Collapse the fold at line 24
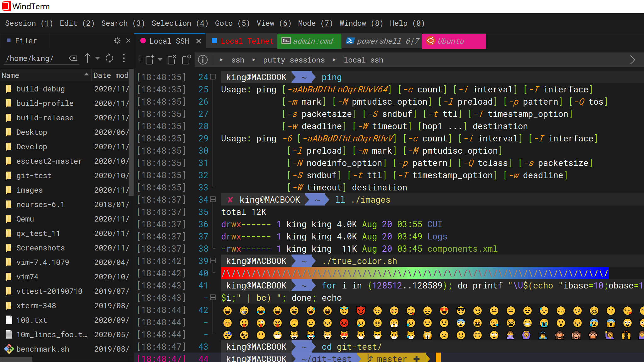The width and height of the screenshot is (644, 362). (213, 77)
